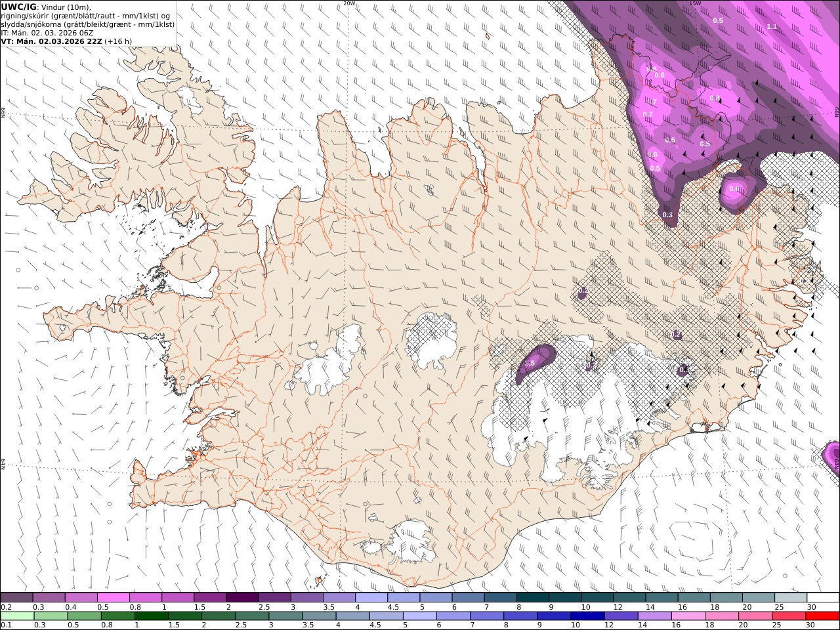Pick upper legend swatch between 16 and 18
840x630 pixels.
click(694, 597)
